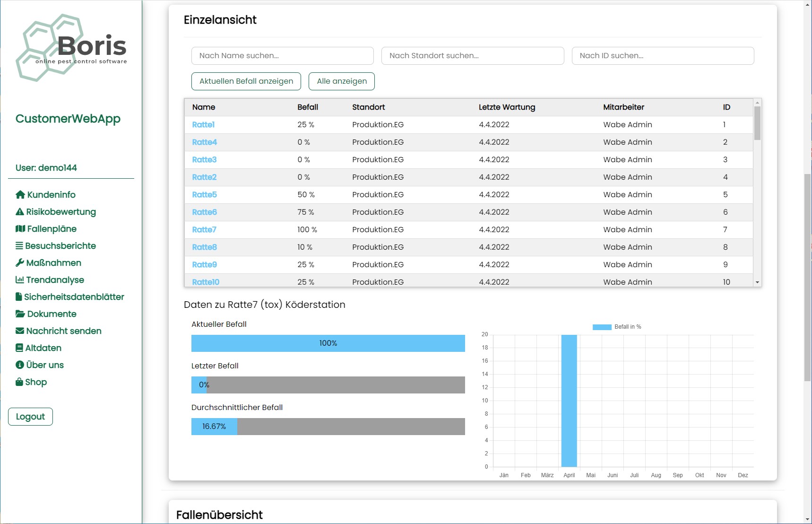Image resolution: width=812 pixels, height=524 pixels.
Task: Click the map icon beside Fallenpläne
Action: pyautogui.click(x=20, y=229)
